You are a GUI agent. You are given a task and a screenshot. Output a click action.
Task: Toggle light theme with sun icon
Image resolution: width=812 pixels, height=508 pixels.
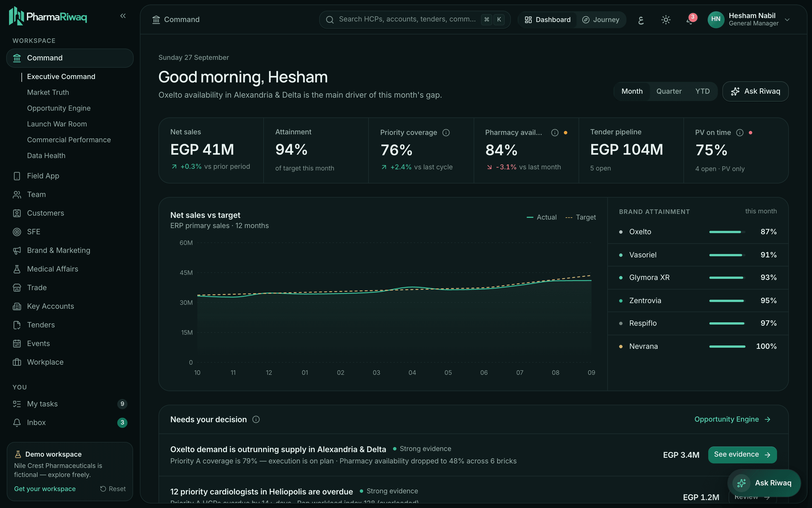pos(666,20)
